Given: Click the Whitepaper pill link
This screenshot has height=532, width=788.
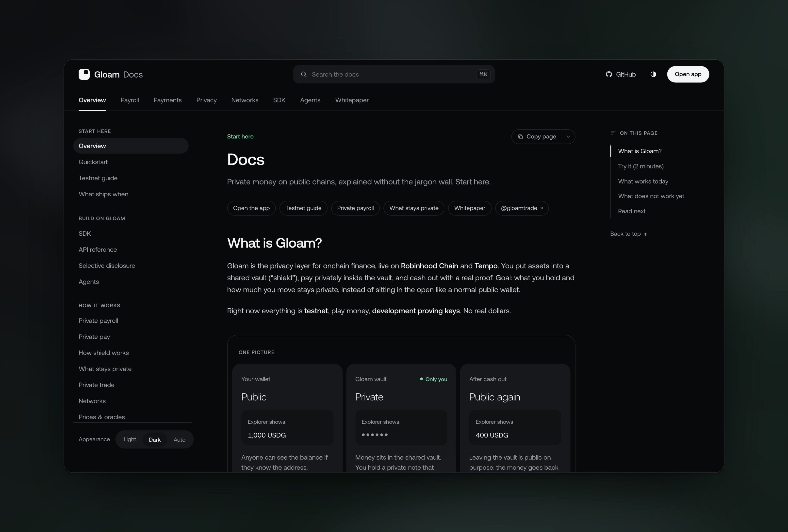Looking at the screenshot, I should pyautogui.click(x=470, y=208).
